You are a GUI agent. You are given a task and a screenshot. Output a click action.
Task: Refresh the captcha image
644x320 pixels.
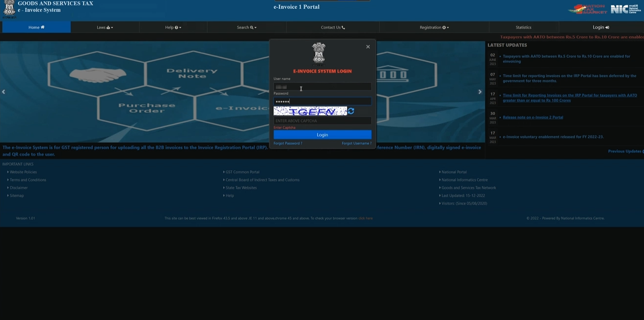coord(351,111)
